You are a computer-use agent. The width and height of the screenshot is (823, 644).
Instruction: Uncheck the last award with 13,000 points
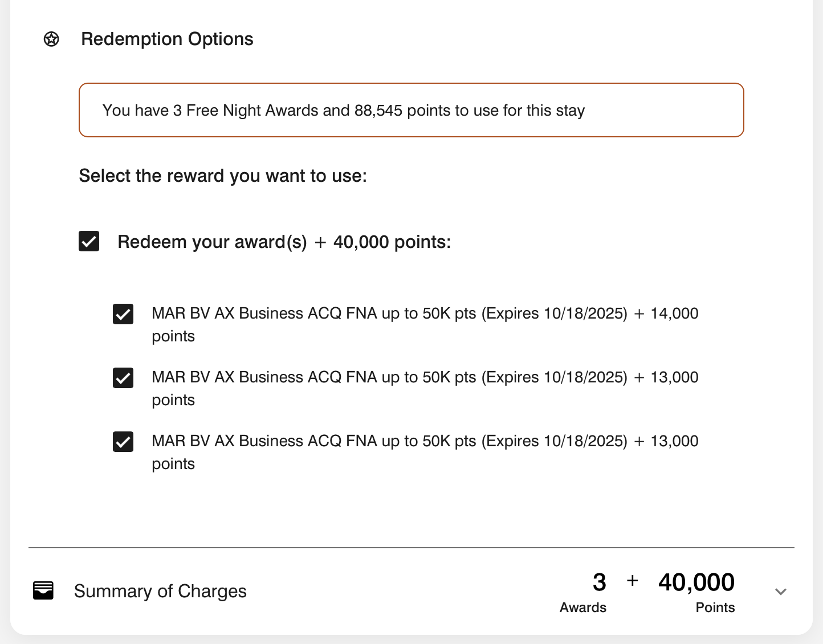tap(123, 442)
